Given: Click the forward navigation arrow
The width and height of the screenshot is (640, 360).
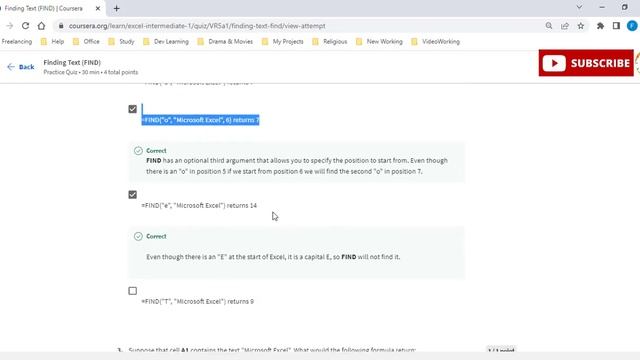Looking at the screenshot, I should pyautogui.click(x=9, y=26).
